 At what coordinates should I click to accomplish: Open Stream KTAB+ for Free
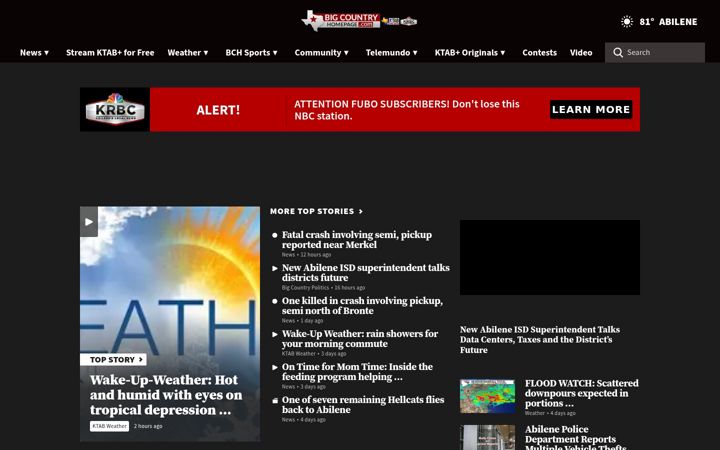[x=110, y=52]
